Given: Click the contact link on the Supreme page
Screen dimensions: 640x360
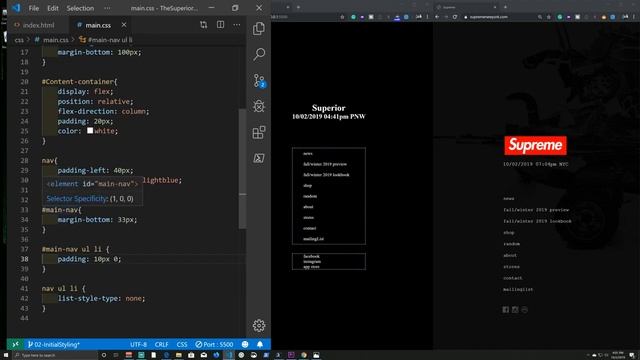Looking at the screenshot, I should [x=513, y=278].
